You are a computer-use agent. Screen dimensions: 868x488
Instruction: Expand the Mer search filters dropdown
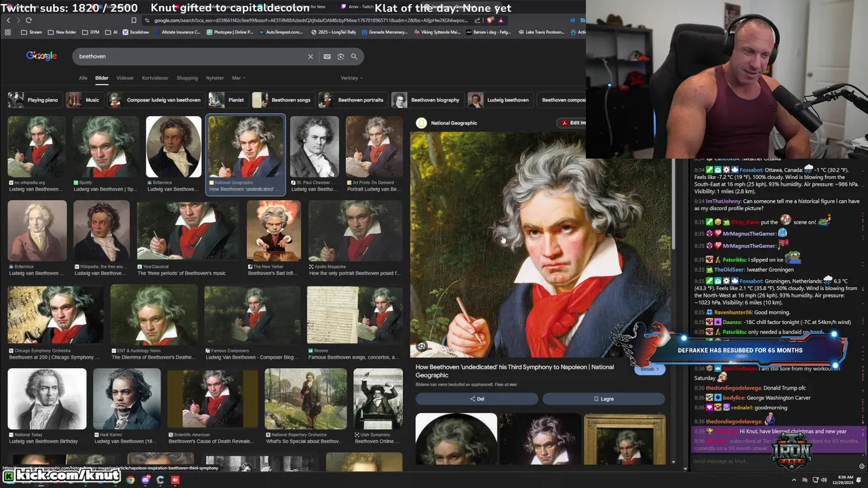239,78
